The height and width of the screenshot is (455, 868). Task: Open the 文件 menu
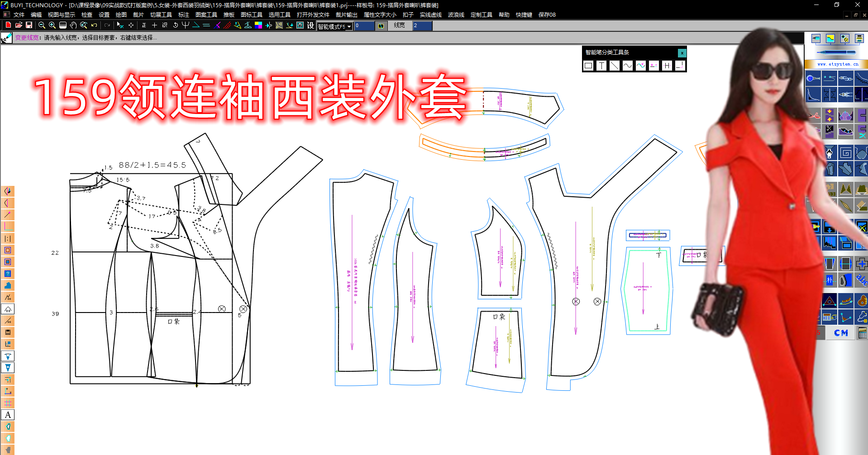tap(18, 14)
